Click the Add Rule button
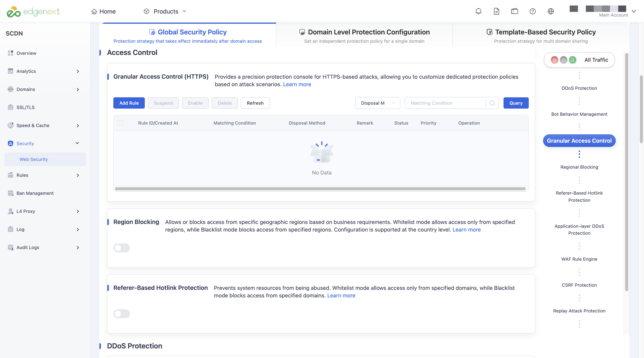Image resolution: width=644 pixels, height=358 pixels. coord(129,103)
